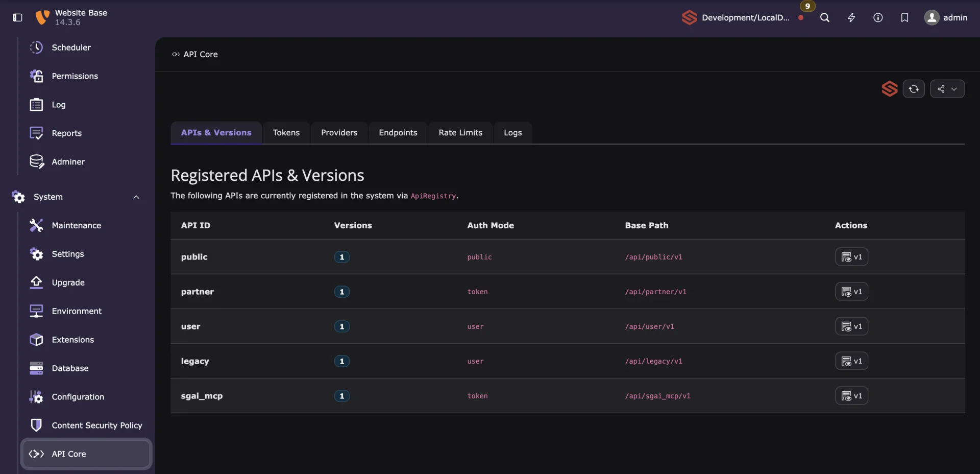The image size is (980, 474).
Task: Click the version count badge for public
Action: click(x=342, y=257)
